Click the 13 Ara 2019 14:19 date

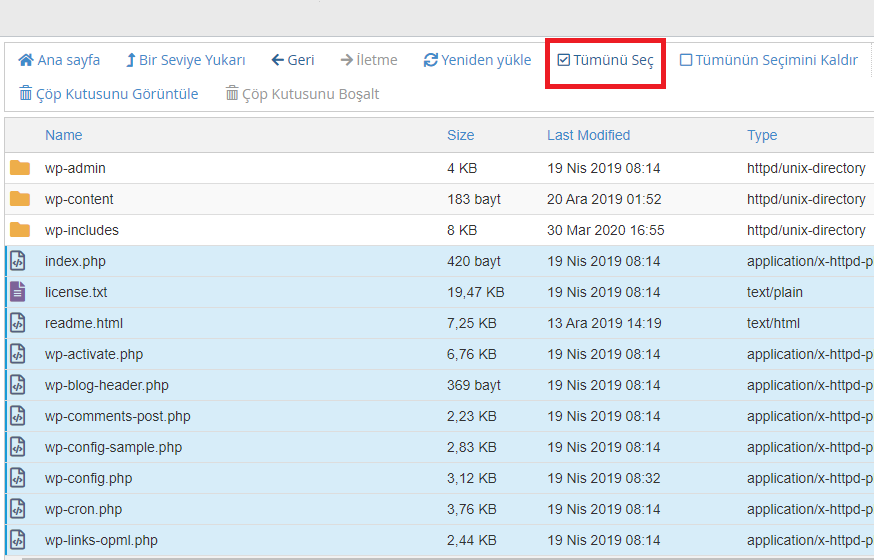tap(604, 323)
